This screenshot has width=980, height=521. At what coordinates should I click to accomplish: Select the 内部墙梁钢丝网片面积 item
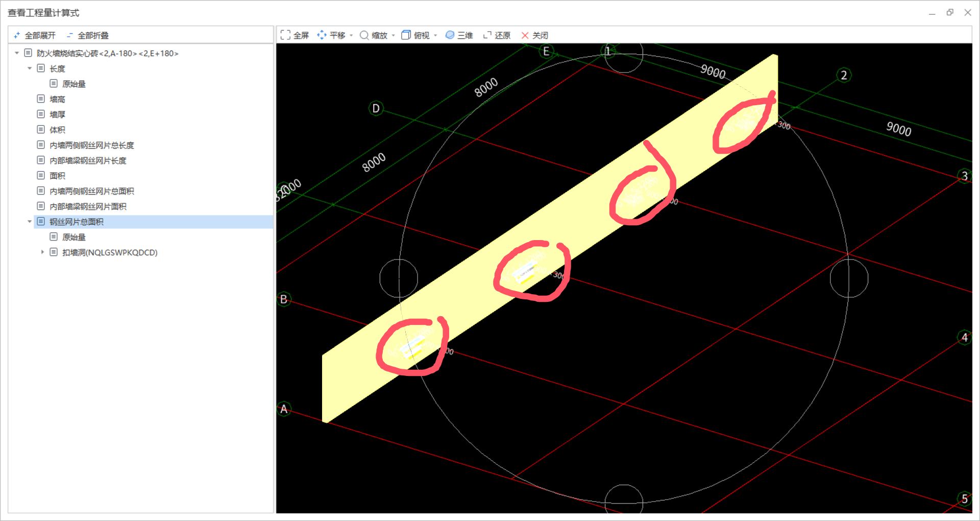pyautogui.click(x=88, y=206)
